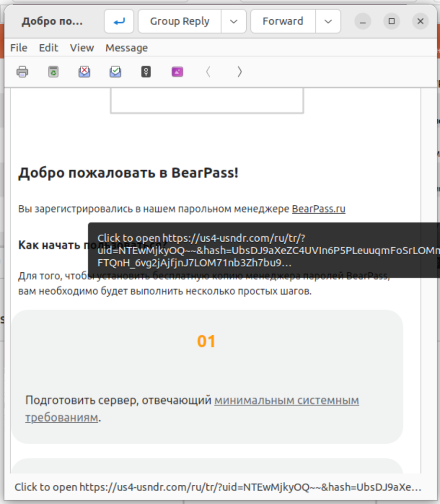Open the File menu
Image resolution: width=440 pixels, height=504 pixels.
pos(19,48)
